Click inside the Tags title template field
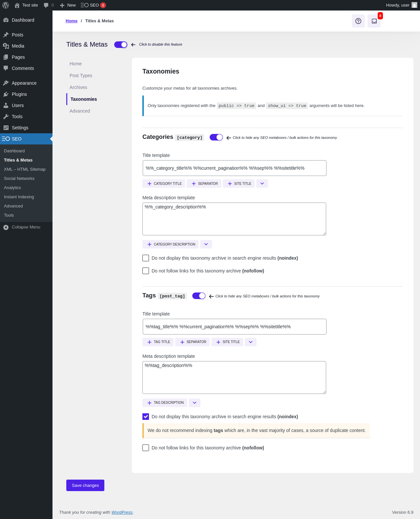This screenshot has width=420, height=519. pos(234,327)
